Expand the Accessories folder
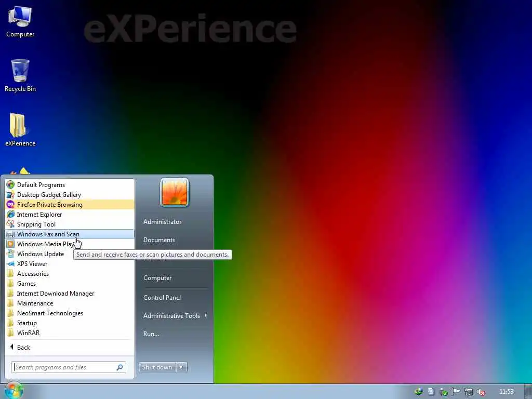 click(70, 274)
